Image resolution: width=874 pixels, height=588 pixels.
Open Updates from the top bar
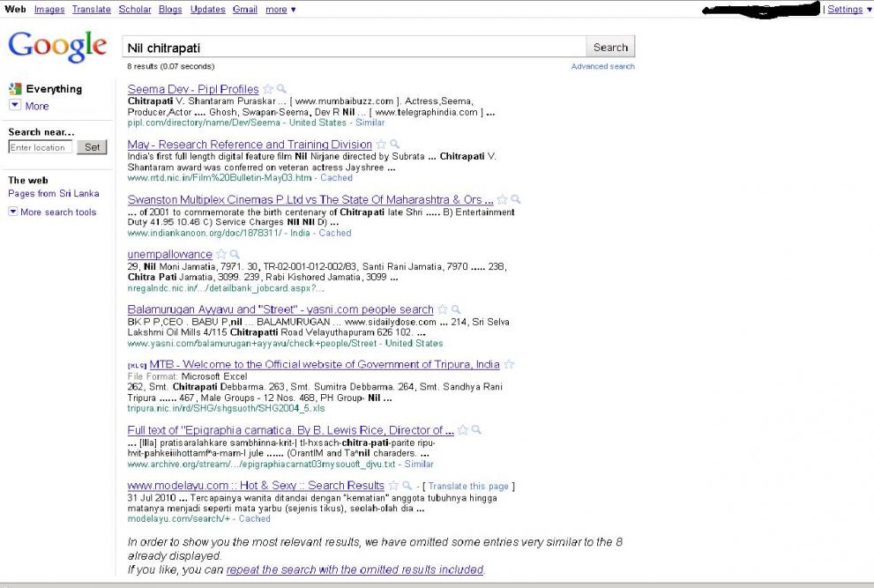pos(208,10)
